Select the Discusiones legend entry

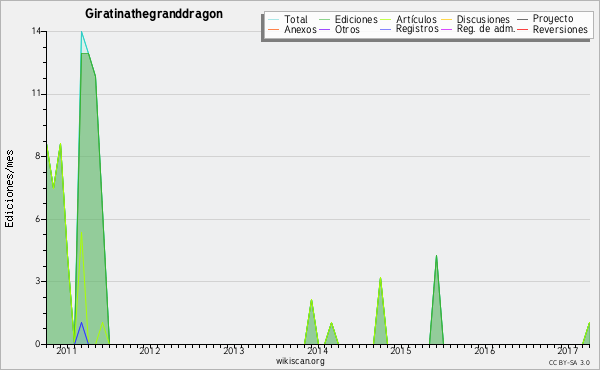pos(483,19)
